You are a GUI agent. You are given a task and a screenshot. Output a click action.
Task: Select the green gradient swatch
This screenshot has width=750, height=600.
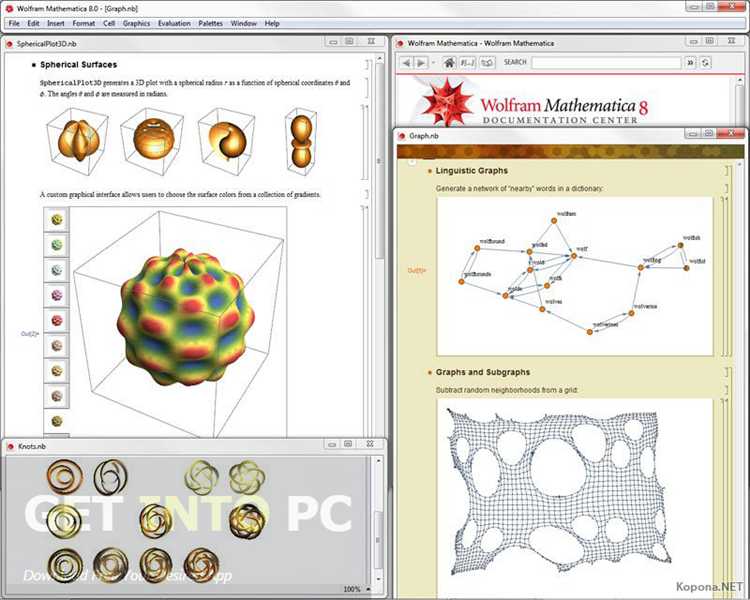pyautogui.click(x=56, y=245)
